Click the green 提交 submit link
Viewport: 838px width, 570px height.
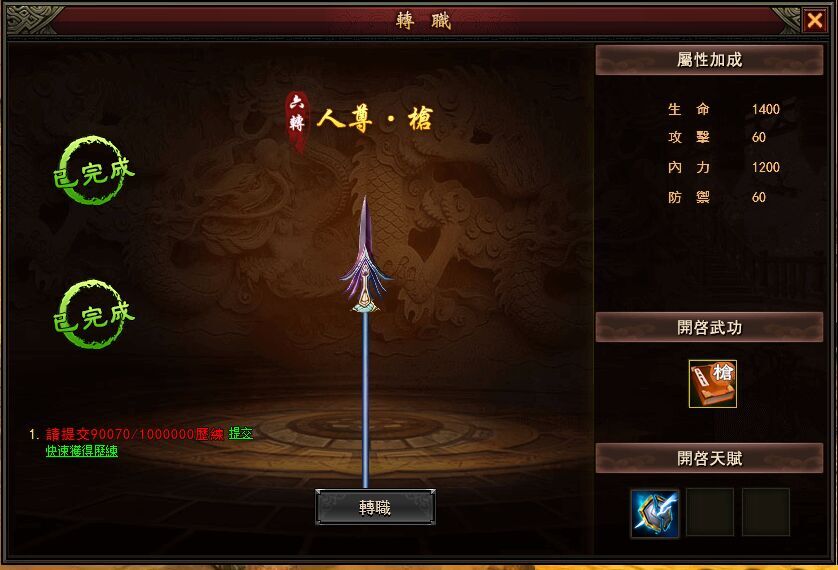[x=240, y=434]
